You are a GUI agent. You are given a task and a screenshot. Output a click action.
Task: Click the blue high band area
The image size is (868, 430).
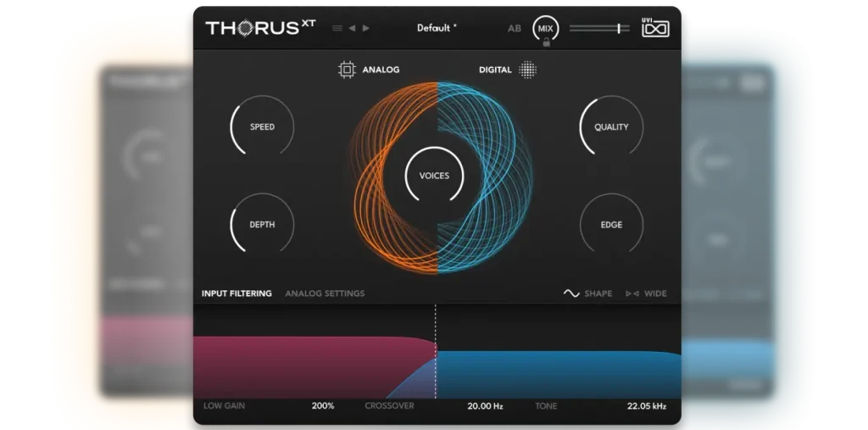click(x=559, y=374)
